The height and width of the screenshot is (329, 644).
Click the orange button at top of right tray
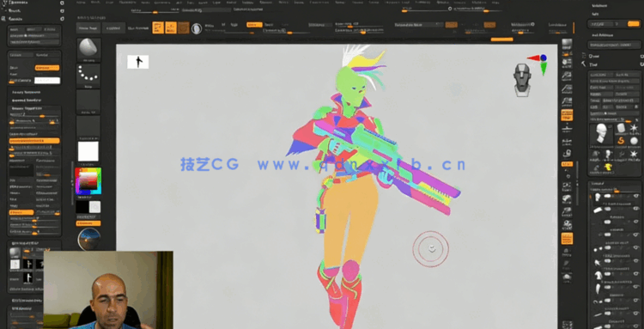click(634, 24)
